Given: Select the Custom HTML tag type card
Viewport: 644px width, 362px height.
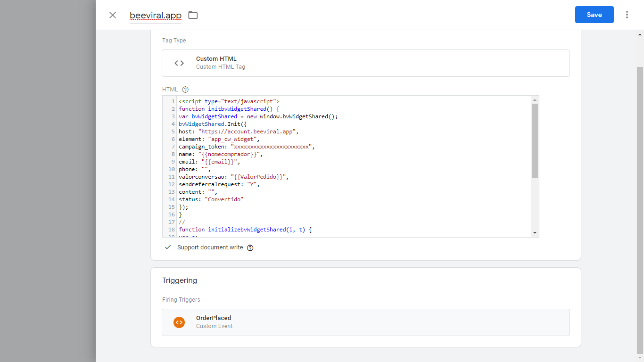Looking at the screenshot, I should 365,63.
